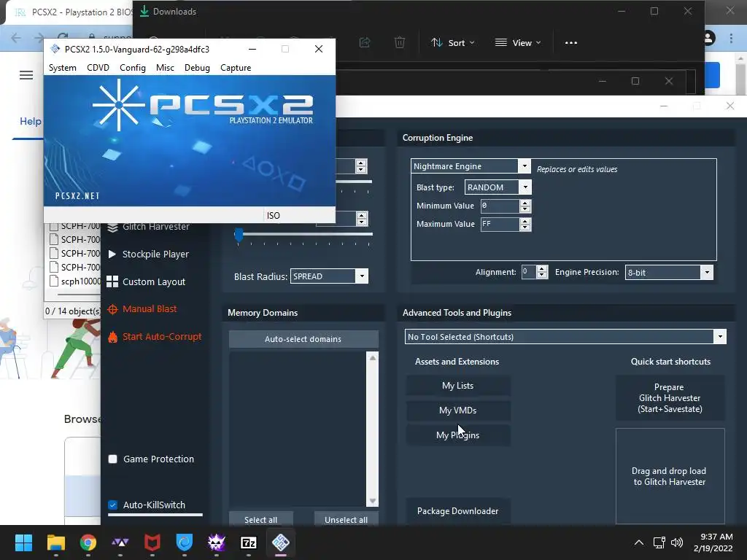Image resolution: width=747 pixels, height=560 pixels.
Task: Enable the Game Protection checkbox
Action: [x=113, y=459]
